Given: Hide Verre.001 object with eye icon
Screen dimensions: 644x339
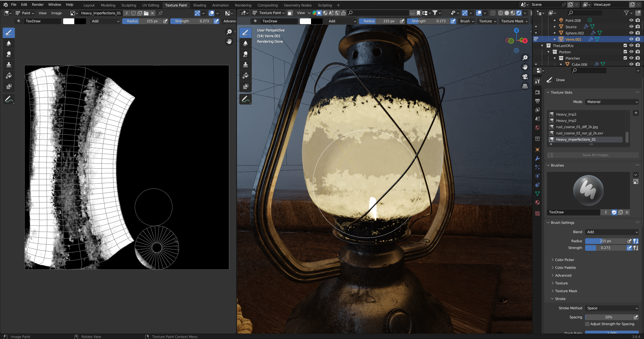Looking at the screenshot, I should point(631,39).
